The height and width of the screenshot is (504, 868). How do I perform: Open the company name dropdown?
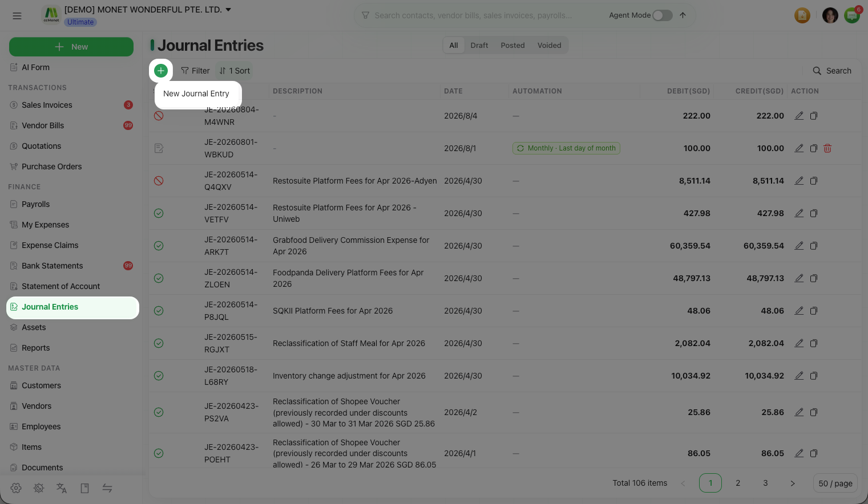pyautogui.click(x=148, y=10)
